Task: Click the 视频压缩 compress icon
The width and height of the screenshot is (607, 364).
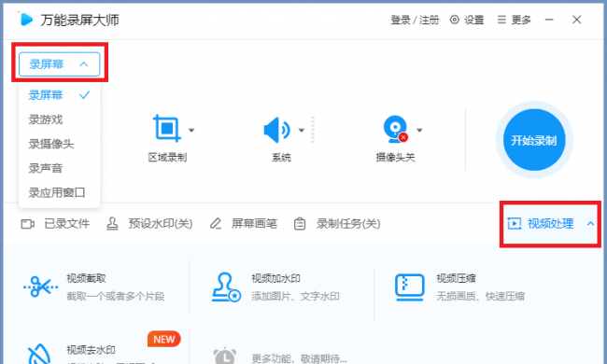Action: (410, 287)
